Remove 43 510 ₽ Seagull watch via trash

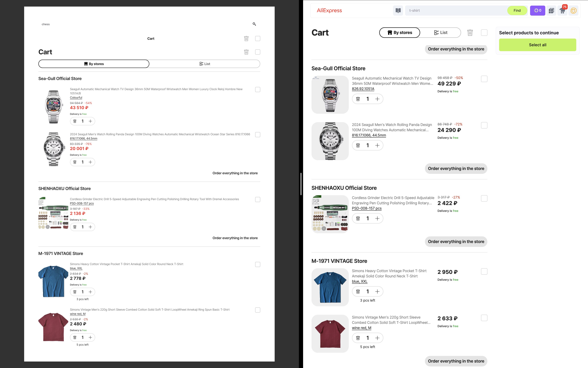[75, 121]
